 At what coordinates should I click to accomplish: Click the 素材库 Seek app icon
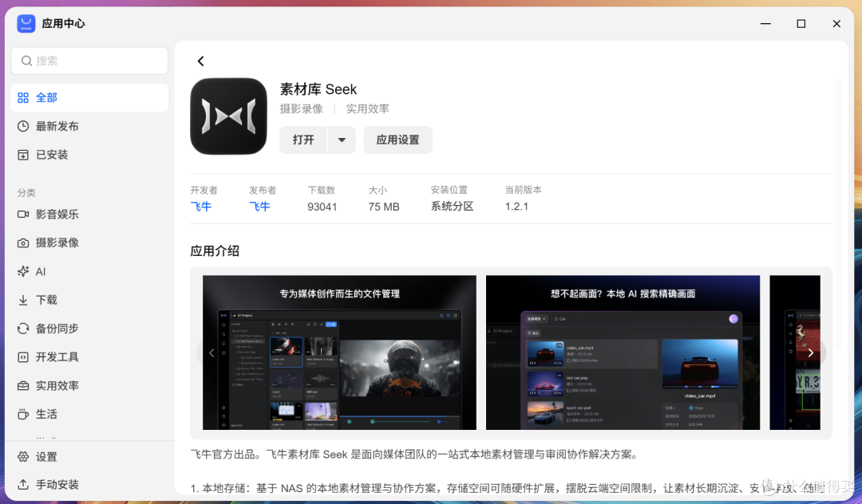point(229,116)
